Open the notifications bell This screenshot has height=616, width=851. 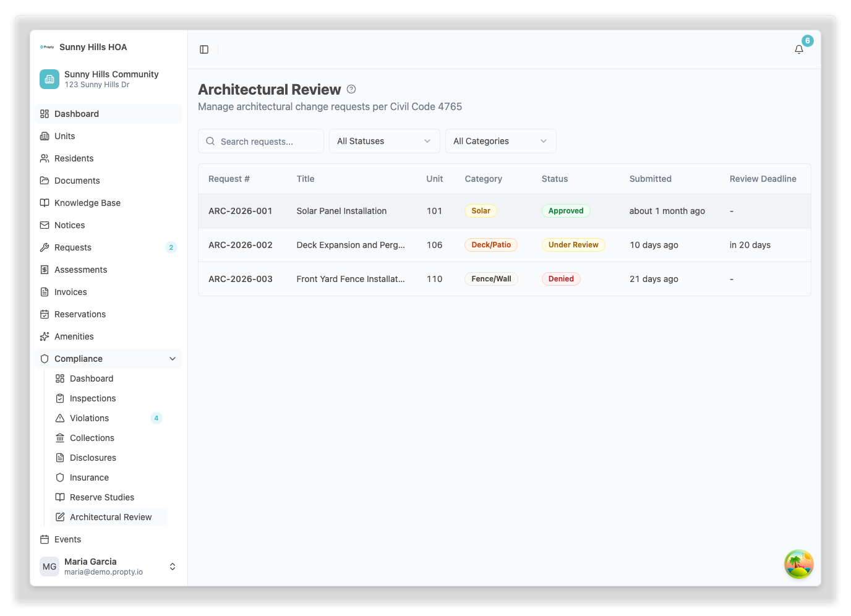pos(799,49)
